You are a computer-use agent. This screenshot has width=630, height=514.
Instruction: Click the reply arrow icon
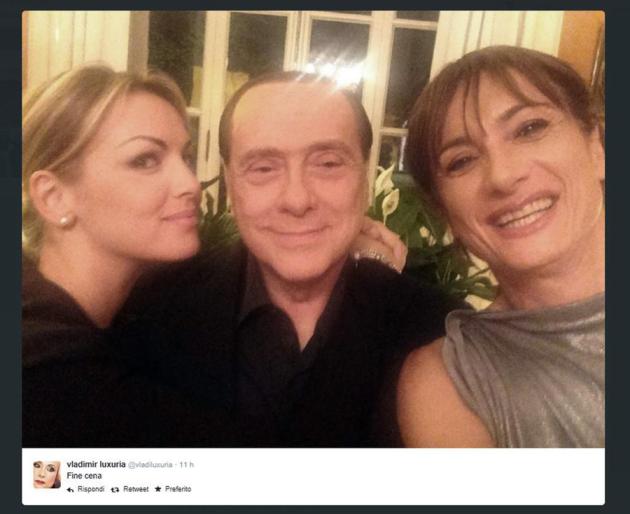[70, 489]
